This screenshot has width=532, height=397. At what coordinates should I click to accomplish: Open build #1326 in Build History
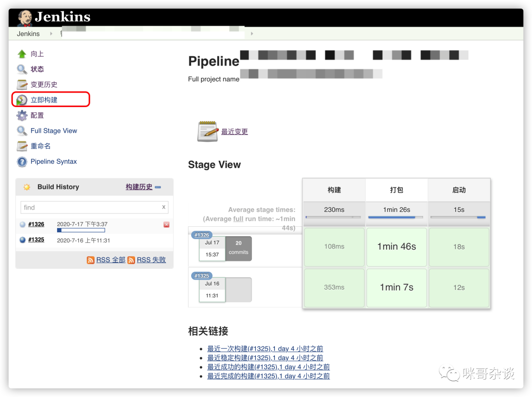(x=36, y=224)
